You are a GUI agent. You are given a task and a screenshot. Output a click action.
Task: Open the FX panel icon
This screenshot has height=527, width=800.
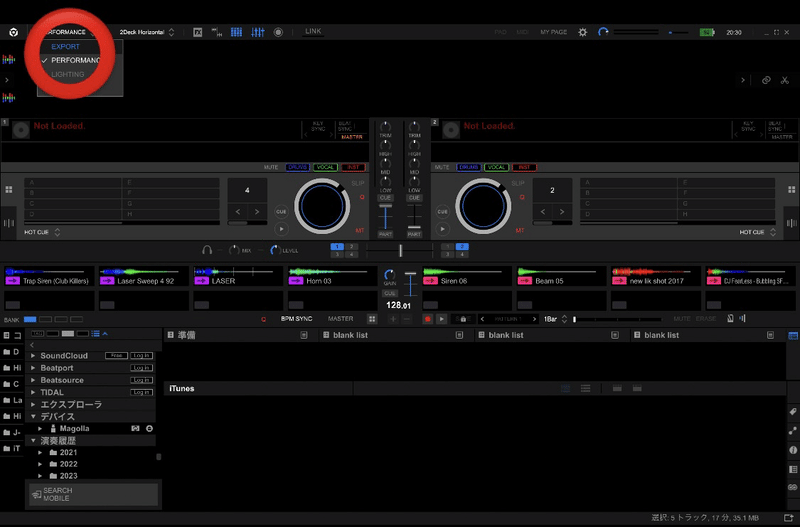click(198, 32)
